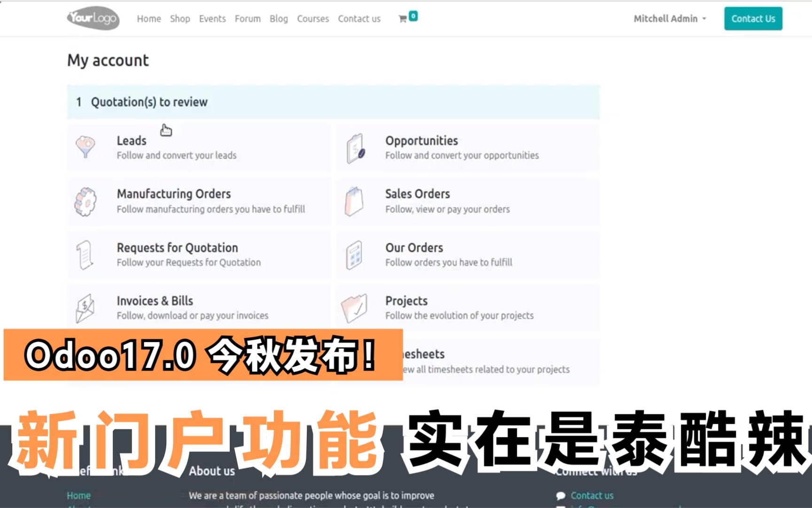Click the Opportunities document icon
Image resolution: width=812 pixels, height=508 pixels.
[355, 148]
